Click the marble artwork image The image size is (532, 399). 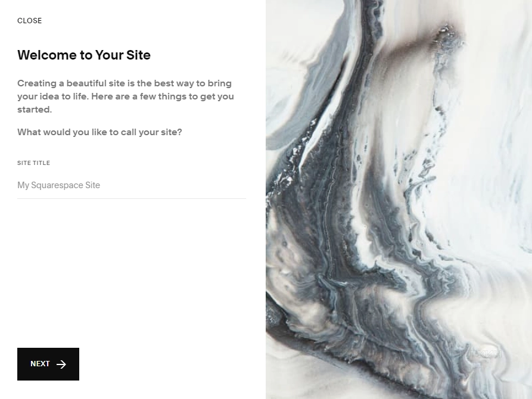[399, 199]
